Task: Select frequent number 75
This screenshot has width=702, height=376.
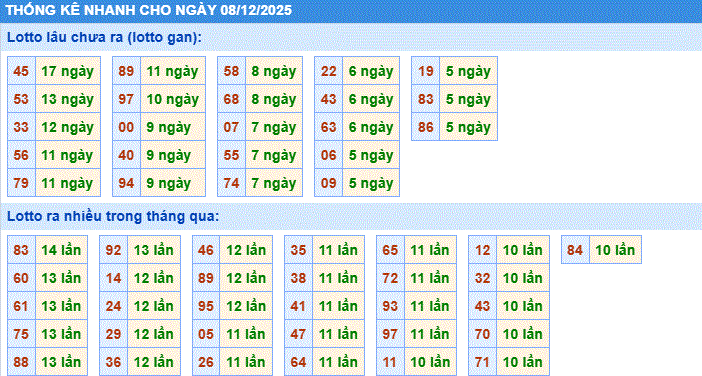Action: pyautogui.click(x=21, y=334)
